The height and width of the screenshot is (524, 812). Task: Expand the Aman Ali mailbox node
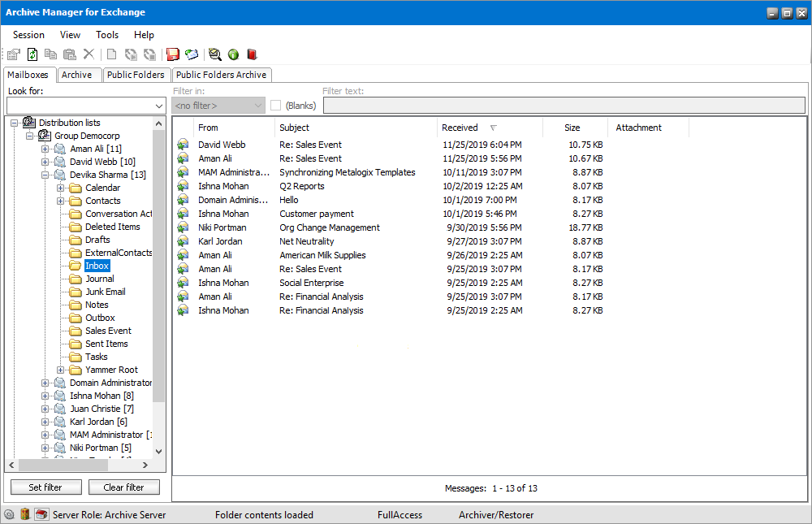46,149
